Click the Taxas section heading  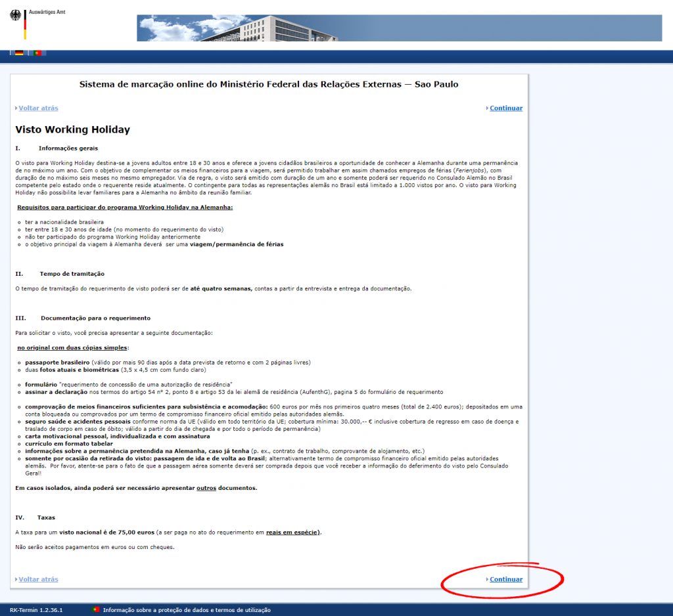click(x=46, y=517)
